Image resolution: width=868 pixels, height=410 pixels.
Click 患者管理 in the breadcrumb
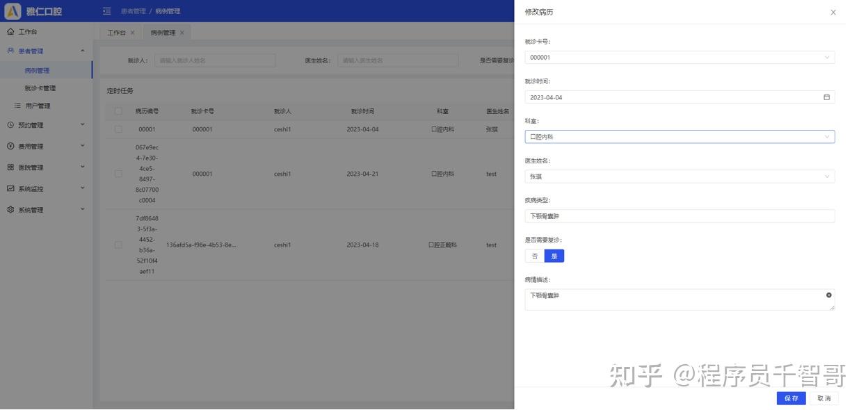coord(134,11)
